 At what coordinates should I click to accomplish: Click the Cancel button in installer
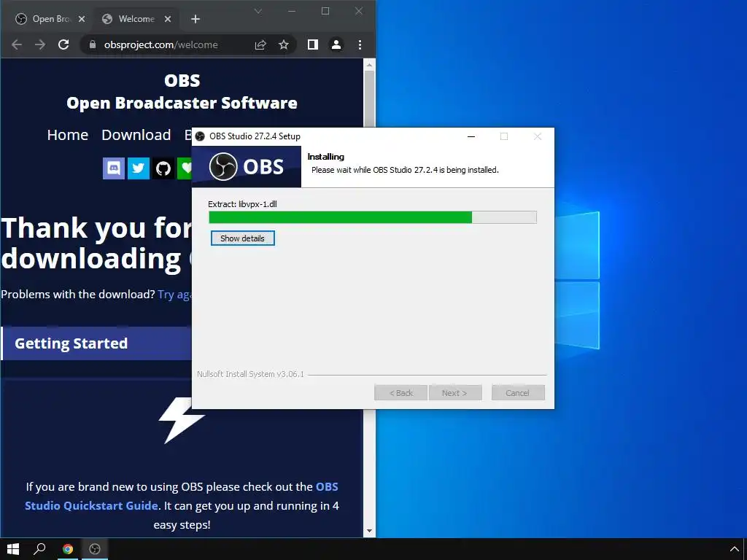(x=518, y=393)
